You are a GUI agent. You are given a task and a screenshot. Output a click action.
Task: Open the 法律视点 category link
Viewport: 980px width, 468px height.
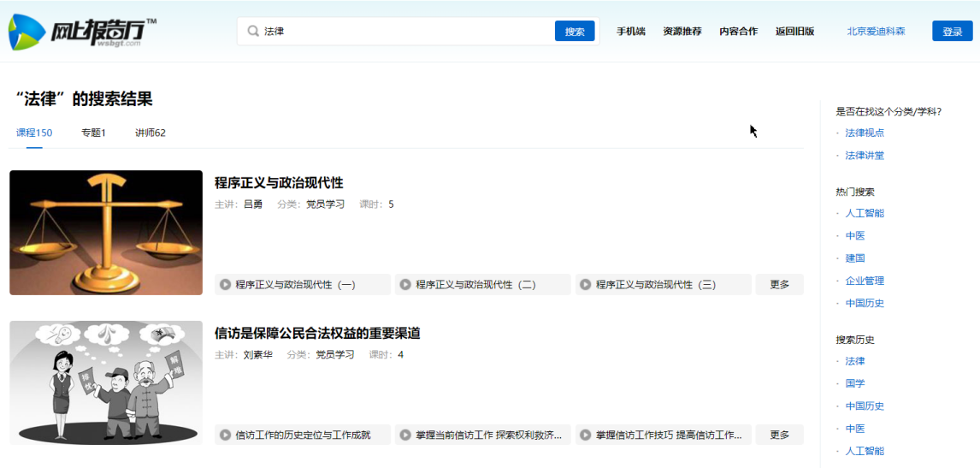865,133
